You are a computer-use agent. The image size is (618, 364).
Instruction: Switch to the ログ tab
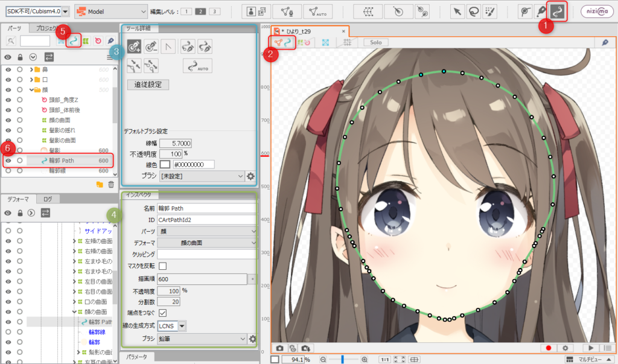click(48, 199)
